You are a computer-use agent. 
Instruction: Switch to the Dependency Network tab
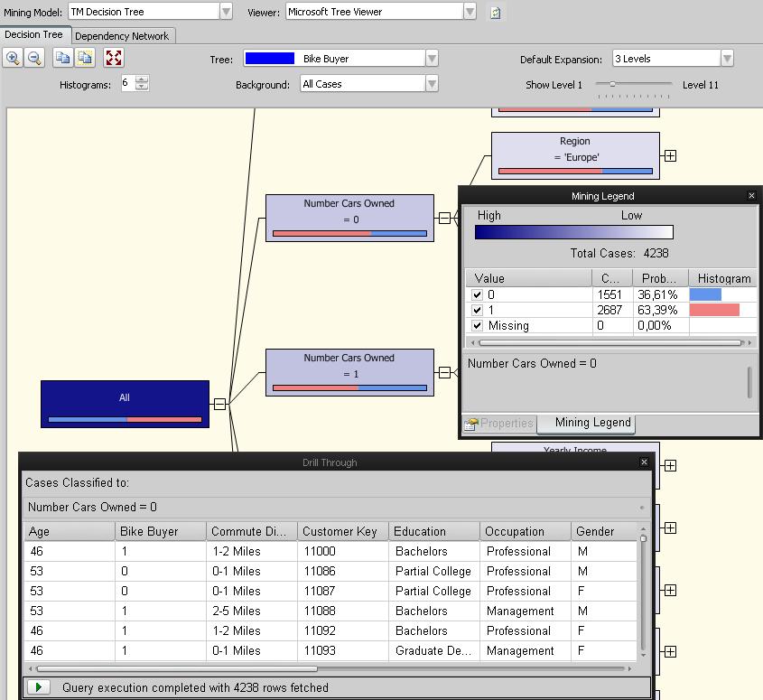[x=122, y=36]
